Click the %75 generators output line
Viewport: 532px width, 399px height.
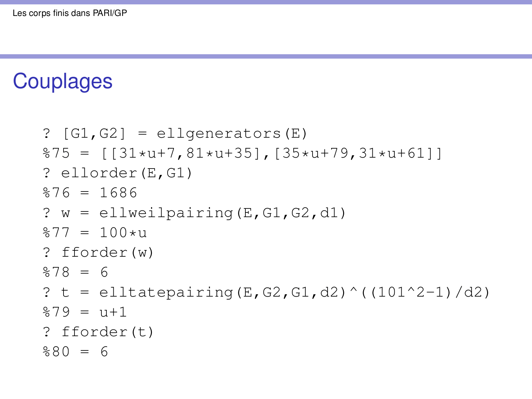[242, 153]
